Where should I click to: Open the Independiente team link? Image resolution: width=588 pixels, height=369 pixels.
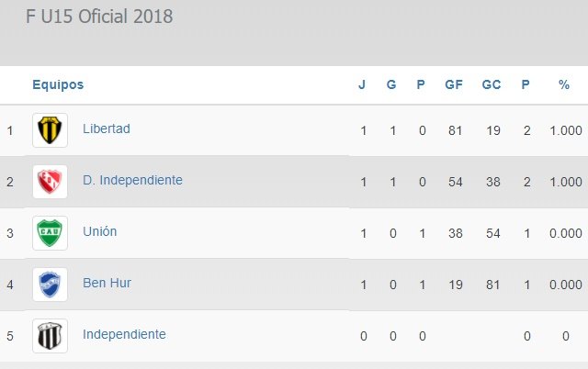click(124, 334)
